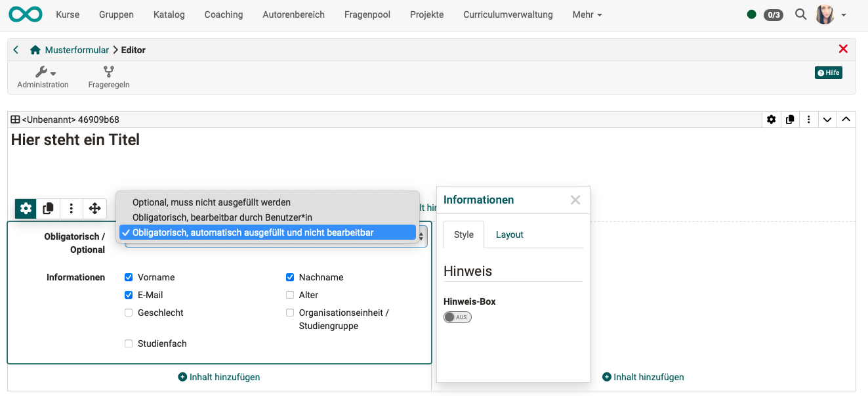This screenshot has width=868, height=396.
Task: Click left 'Inhalt hinzufügen' link
Action: click(219, 377)
